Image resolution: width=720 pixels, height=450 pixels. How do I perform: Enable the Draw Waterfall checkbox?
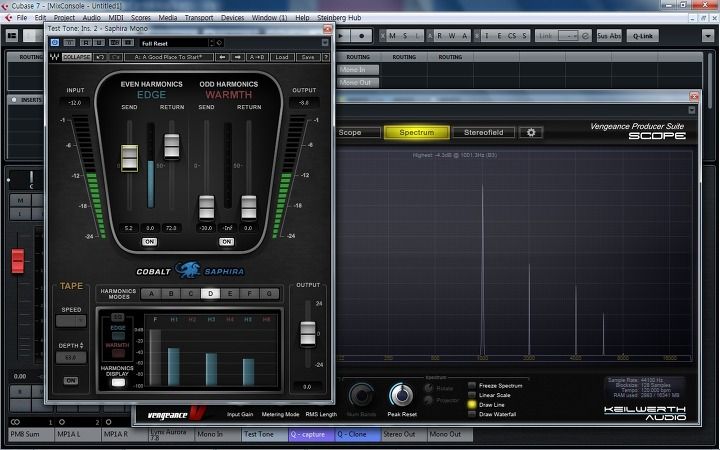pyautogui.click(x=472, y=414)
